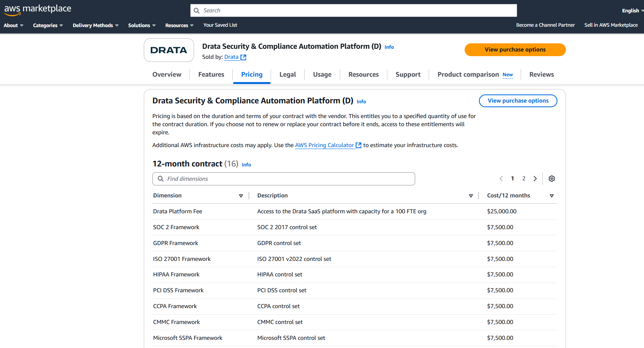Image resolution: width=644 pixels, height=348 pixels.
Task: Click the Drata Platform Fee cell
Action: tap(177, 211)
